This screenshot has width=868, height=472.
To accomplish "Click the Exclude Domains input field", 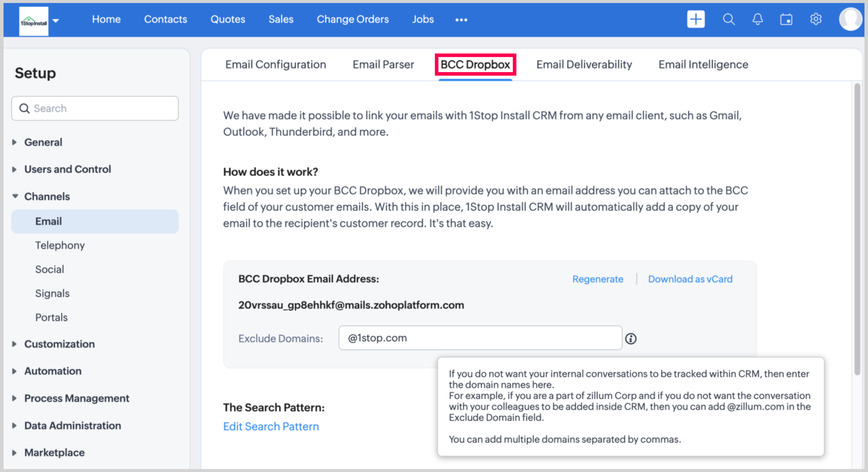I will (x=480, y=338).
